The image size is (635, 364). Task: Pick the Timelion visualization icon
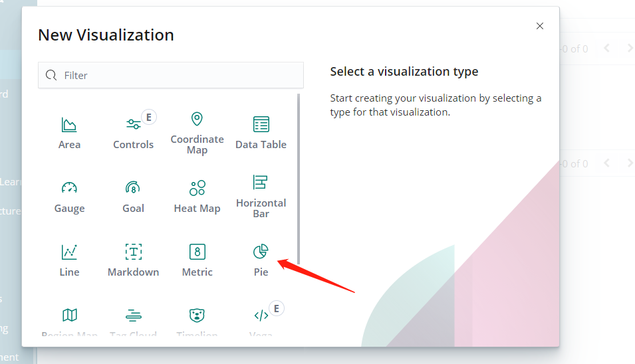pyautogui.click(x=197, y=315)
